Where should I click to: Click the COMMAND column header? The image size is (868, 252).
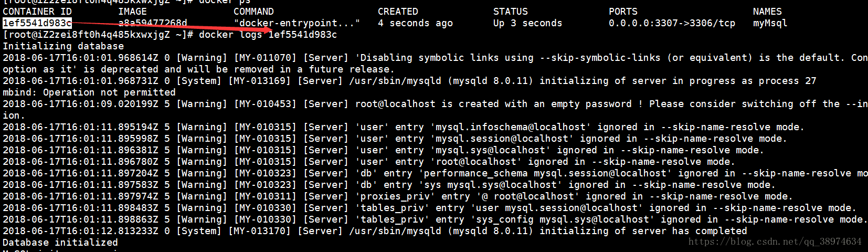[x=253, y=12]
